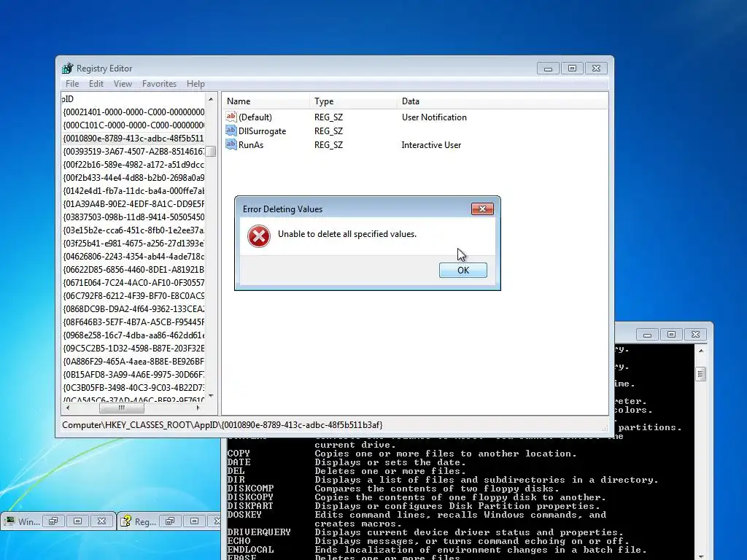This screenshot has height=560, width=747.
Task: Select key {03837503-098b-11d8-9414 in tree
Action: point(133,217)
